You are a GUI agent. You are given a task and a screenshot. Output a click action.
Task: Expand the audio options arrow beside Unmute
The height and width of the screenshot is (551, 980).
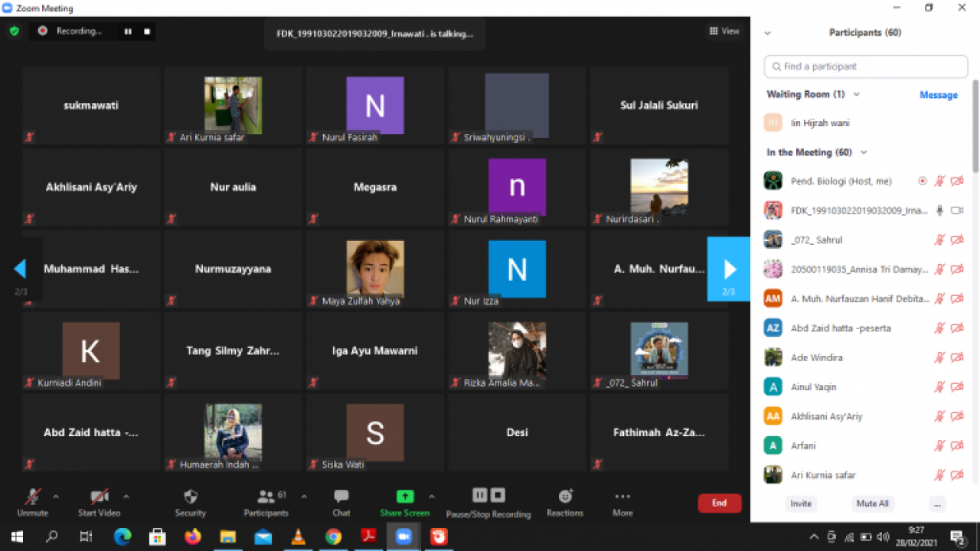[55, 497]
